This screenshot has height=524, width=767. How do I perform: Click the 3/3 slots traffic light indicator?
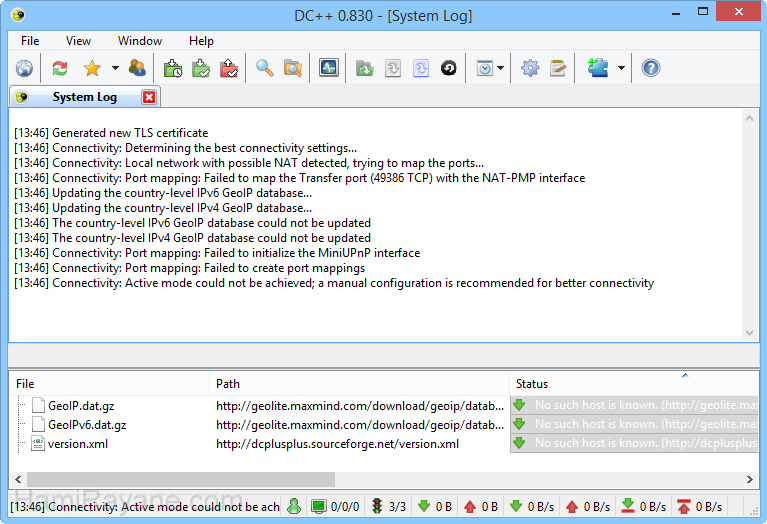[x=389, y=506]
